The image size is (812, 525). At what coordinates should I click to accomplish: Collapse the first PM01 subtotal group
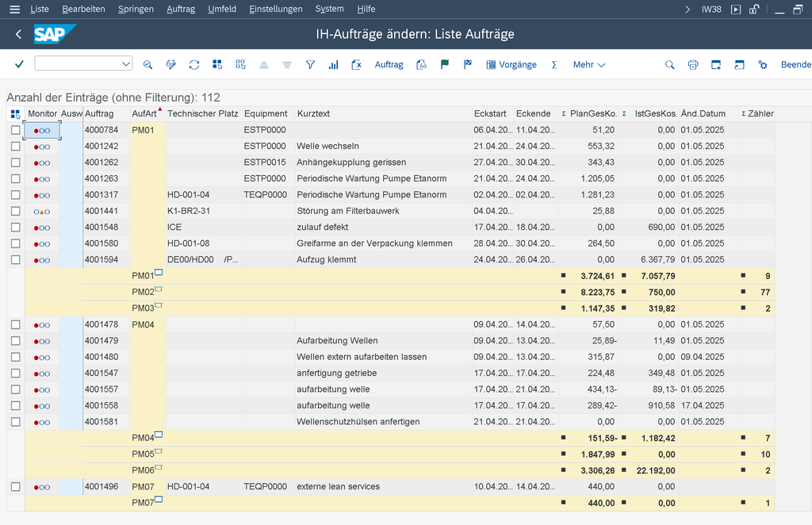[x=159, y=272]
